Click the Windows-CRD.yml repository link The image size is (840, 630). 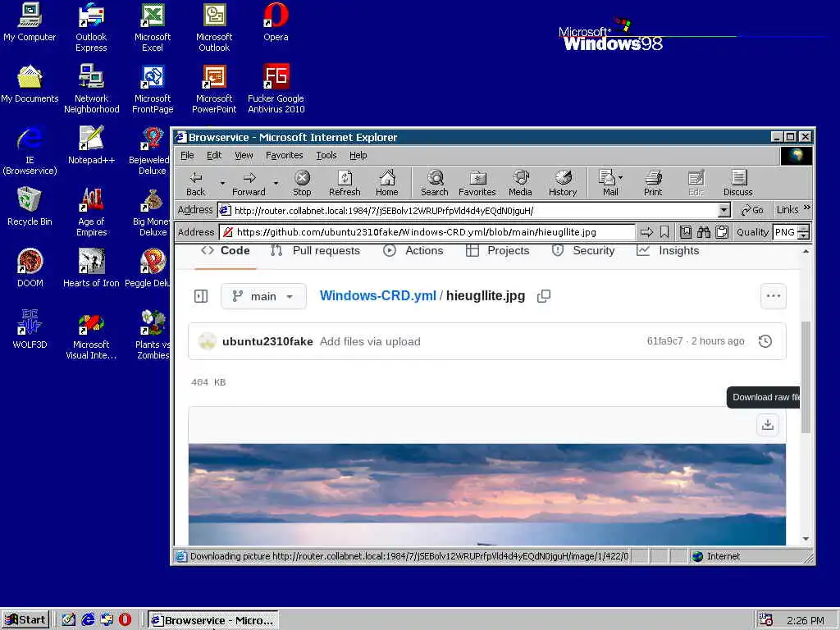pos(377,295)
